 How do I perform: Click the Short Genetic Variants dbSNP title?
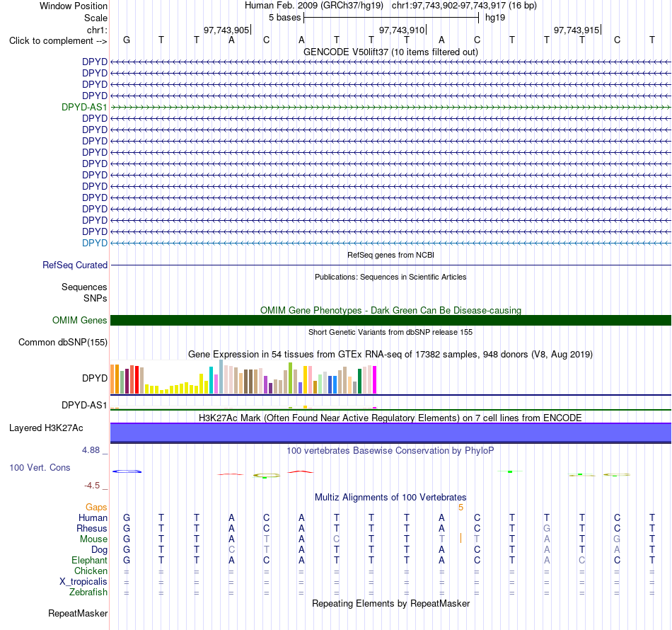[x=390, y=332]
